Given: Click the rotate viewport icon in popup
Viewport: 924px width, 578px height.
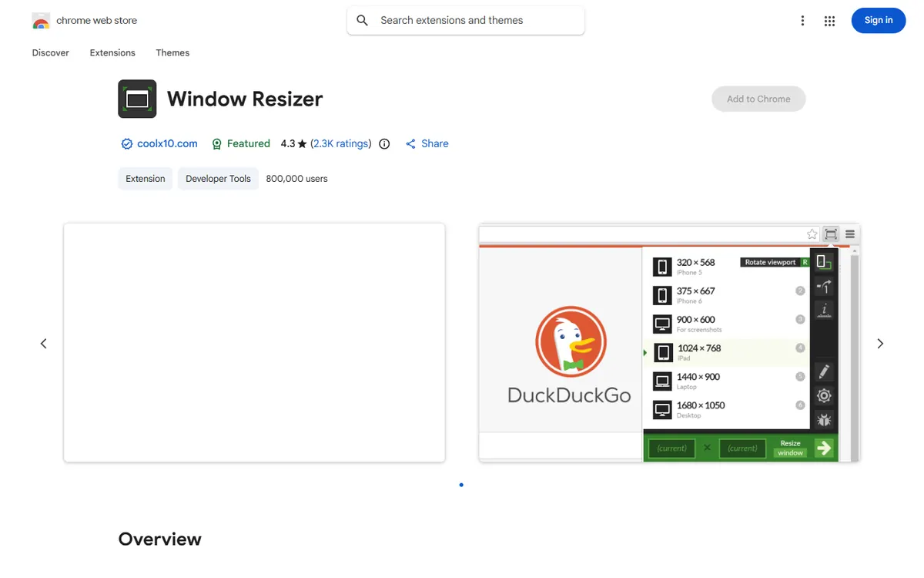Looking at the screenshot, I should point(824,263).
